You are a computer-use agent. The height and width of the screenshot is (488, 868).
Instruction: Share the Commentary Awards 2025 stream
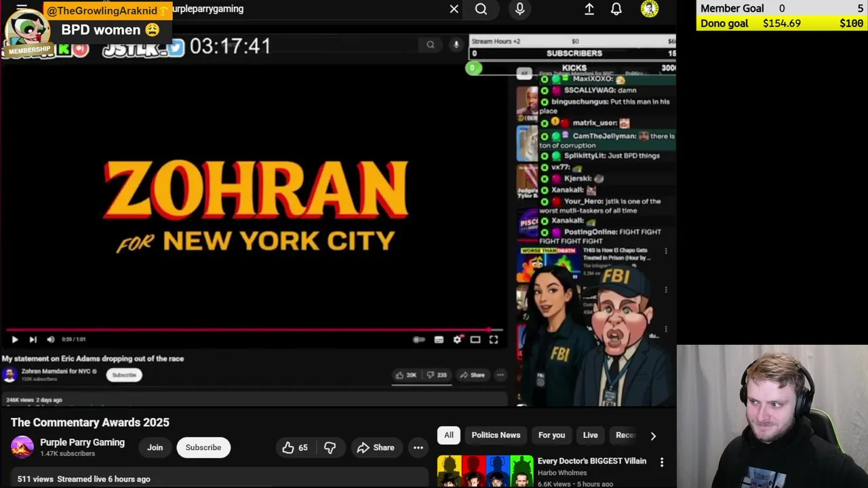tap(376, 447)
